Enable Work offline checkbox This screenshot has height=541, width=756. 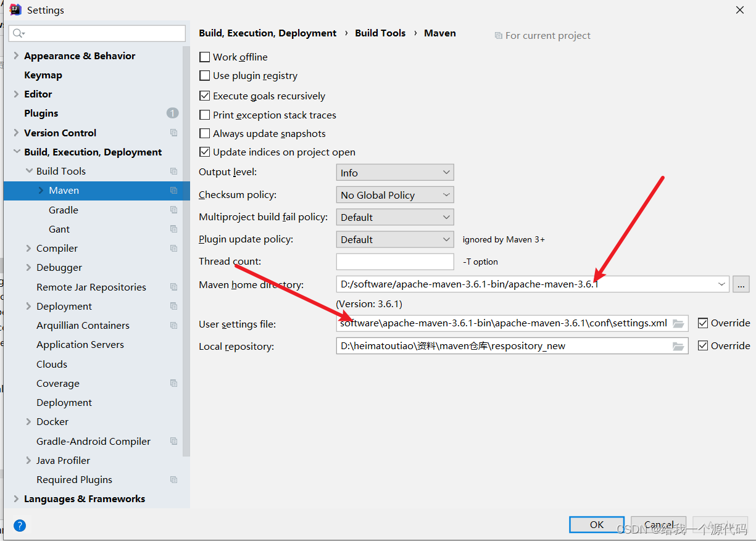click(205, 57)
